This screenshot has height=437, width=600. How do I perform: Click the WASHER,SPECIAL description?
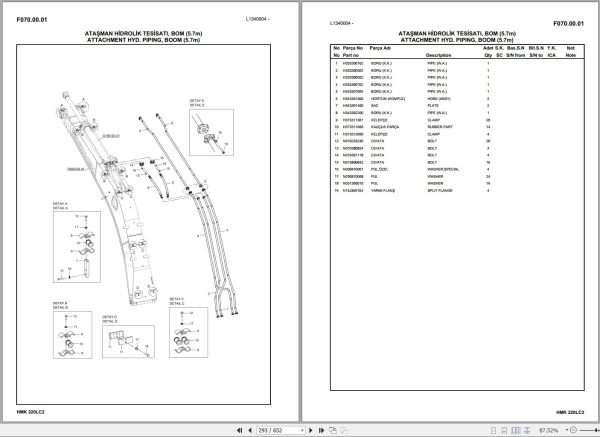[443, 169]
